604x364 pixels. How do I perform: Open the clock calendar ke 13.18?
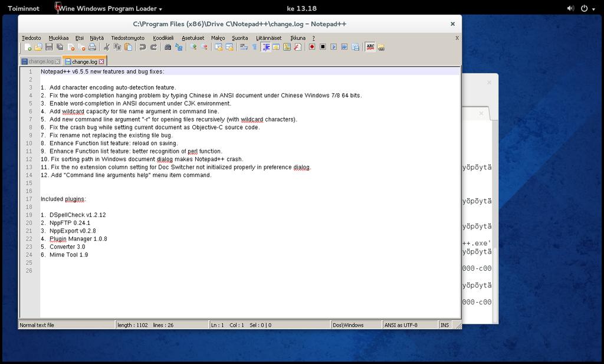[301, 8]
